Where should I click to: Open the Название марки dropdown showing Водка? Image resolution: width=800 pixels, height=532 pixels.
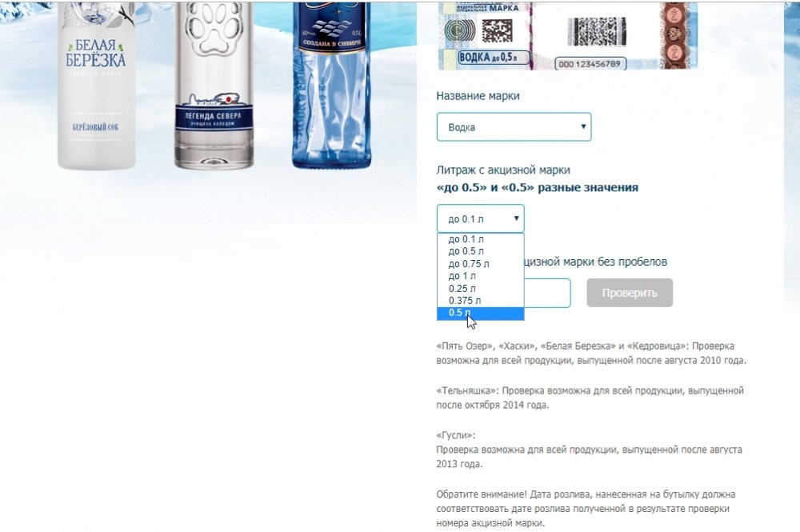pos(514,127)
